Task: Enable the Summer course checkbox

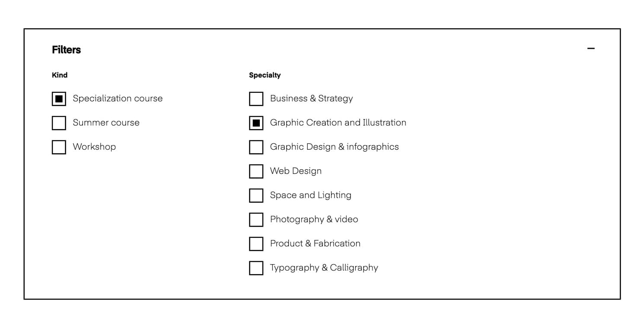Action: 59,123
